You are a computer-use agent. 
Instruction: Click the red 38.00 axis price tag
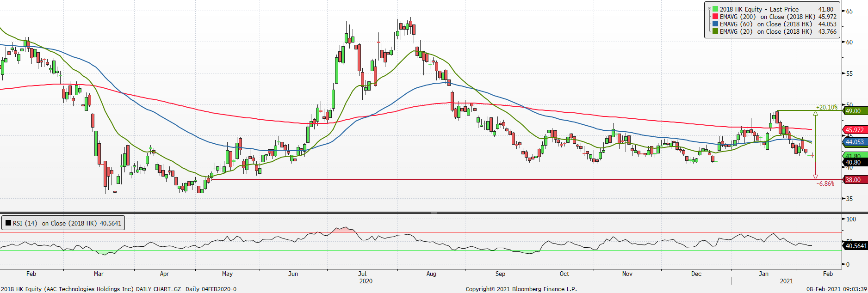pyautogui.click(x=855, y=180)
